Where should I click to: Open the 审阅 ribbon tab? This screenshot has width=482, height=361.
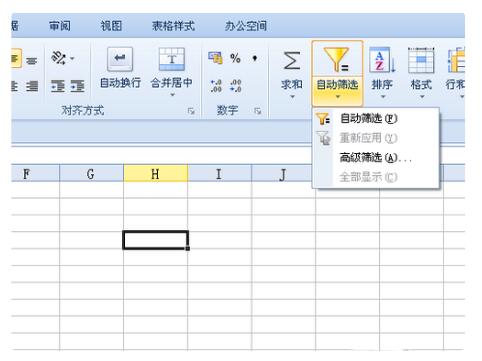tap(60, 26)
